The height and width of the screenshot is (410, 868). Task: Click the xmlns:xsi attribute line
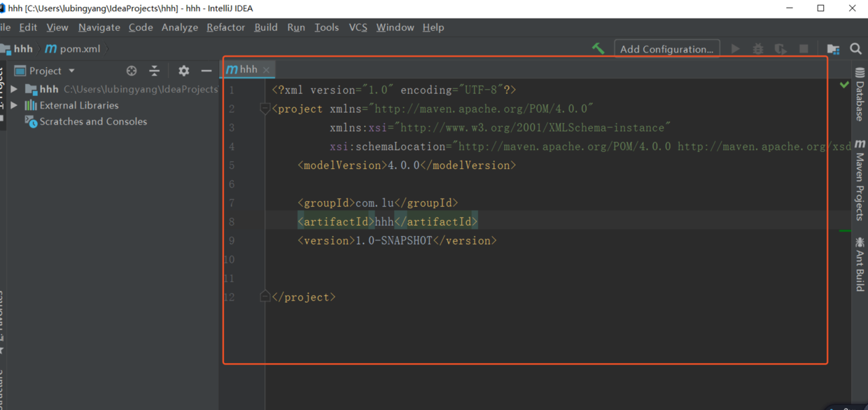(x=500, y=128)
